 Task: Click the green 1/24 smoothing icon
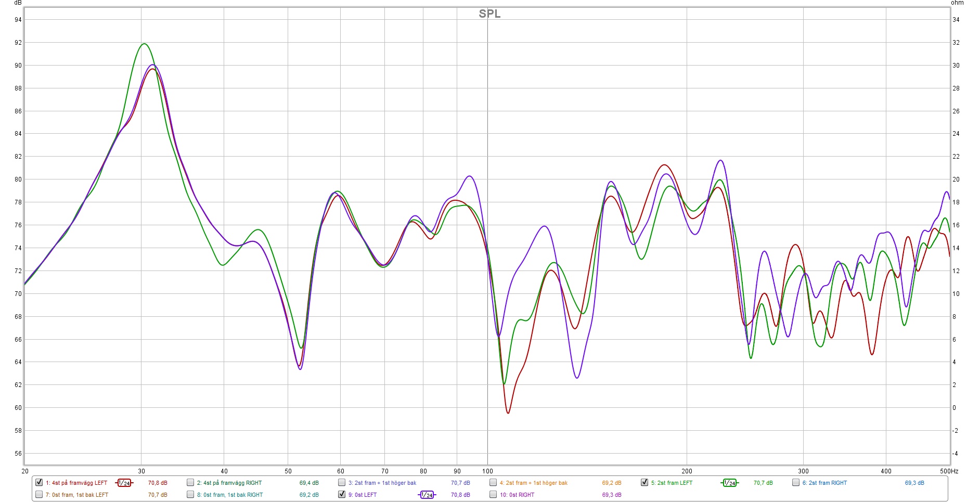pyautogui.click(x=729, y=483)
